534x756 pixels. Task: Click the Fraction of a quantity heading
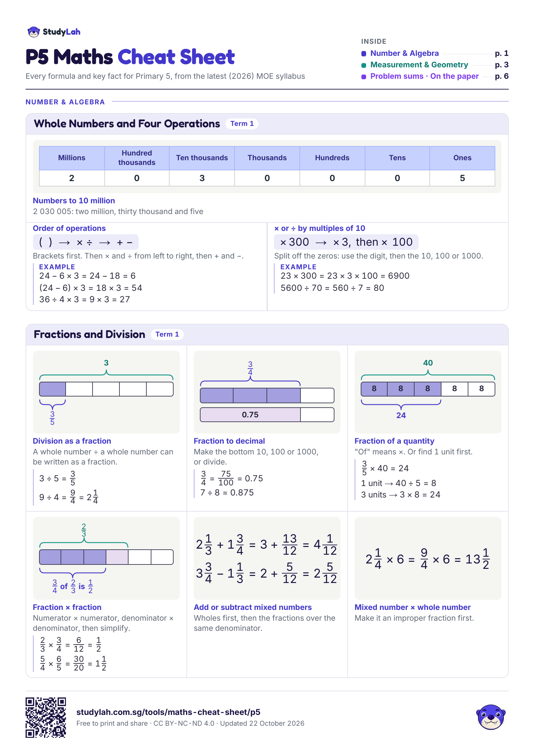pyautogui.click(x=394, y=441)
